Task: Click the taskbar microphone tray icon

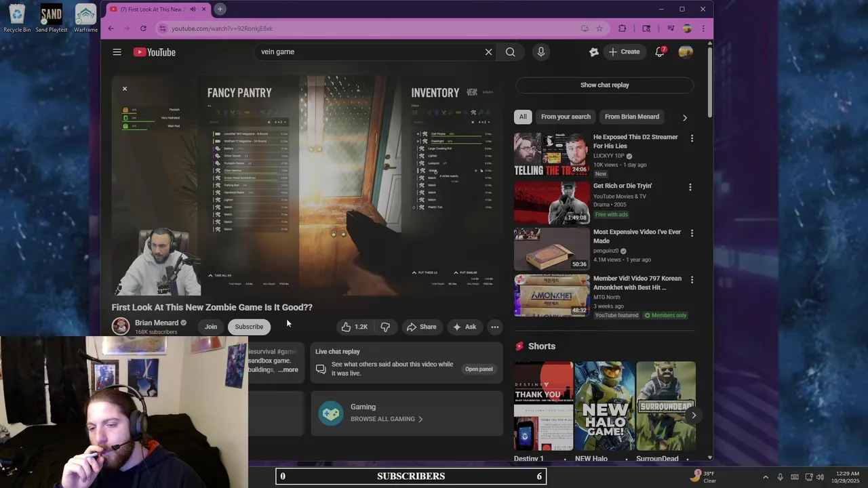Action: click(x=780, y=477)
